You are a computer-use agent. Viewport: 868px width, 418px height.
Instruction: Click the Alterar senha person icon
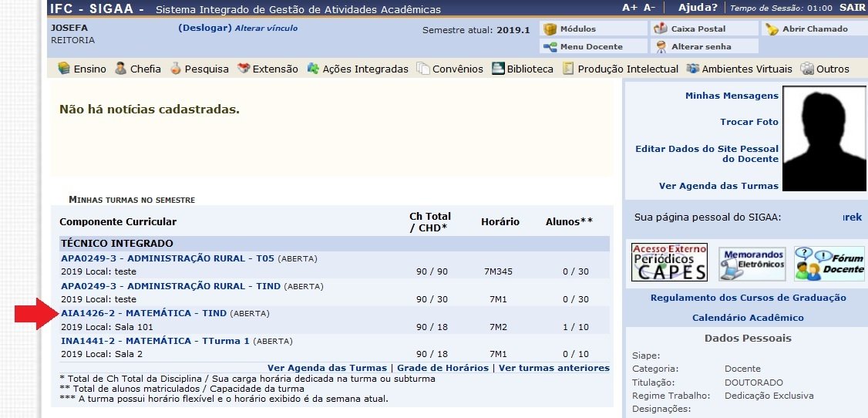[661, 46]
